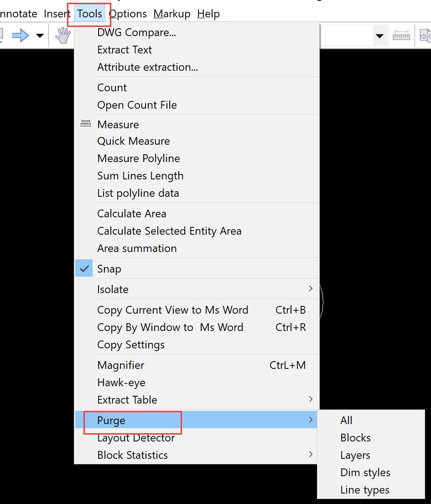Toggle the Snap checkmark off
The image size is (431, 504).
tap(84, 268)
